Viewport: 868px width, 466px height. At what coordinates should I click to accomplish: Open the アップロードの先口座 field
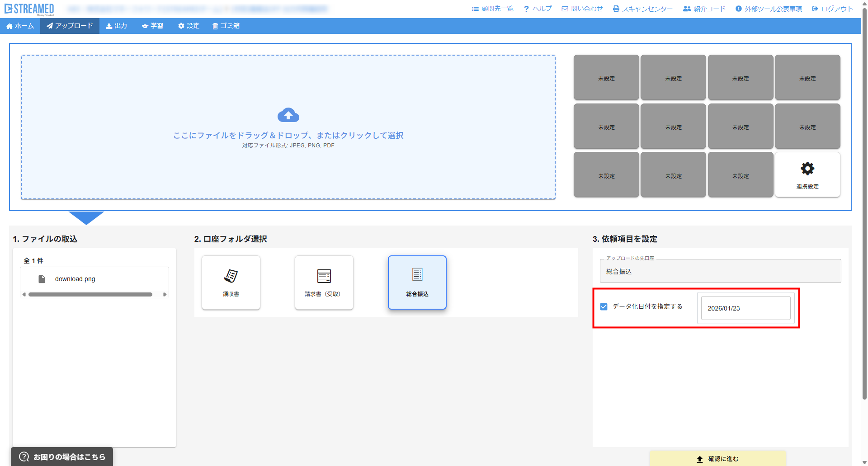pyautogui.click(x=720, y=271)
